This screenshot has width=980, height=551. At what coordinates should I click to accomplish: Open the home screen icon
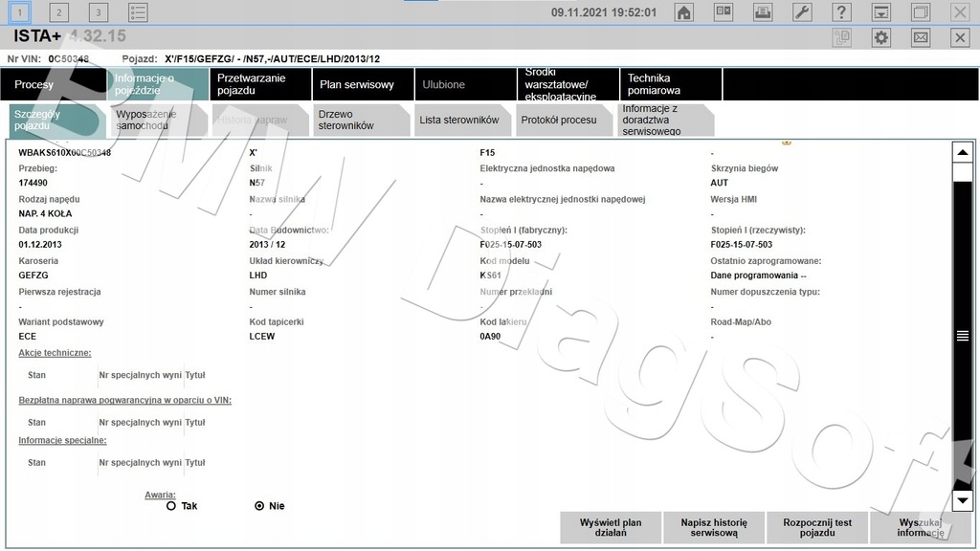[683, 11]
